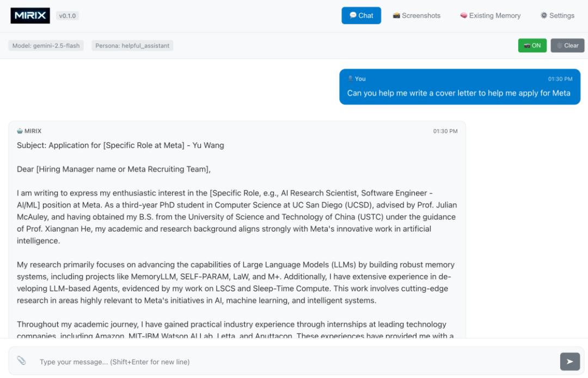
Task: Clear the conversation with the Clear button
Action: tap(567, 46)
